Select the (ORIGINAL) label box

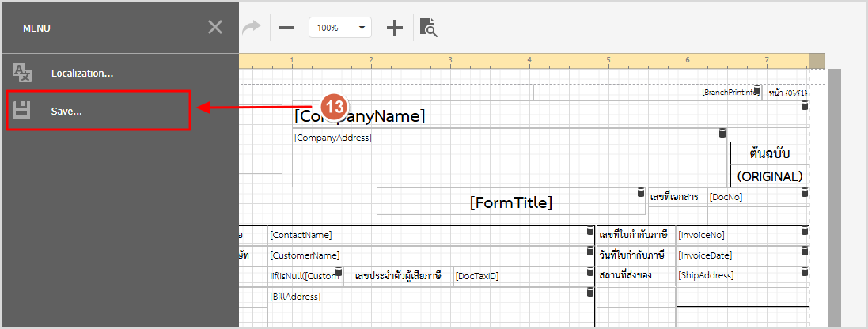coord(769,176)
